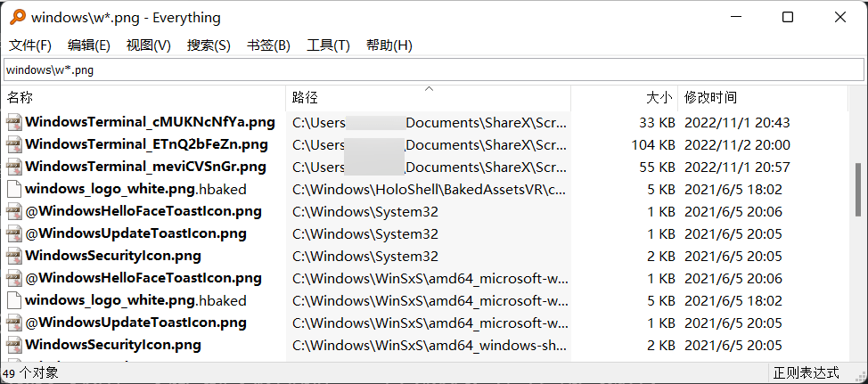This screenshot has width=868, height=384.
Task: Sort results by the 名称 column header
Action: [x=144, y=98]
